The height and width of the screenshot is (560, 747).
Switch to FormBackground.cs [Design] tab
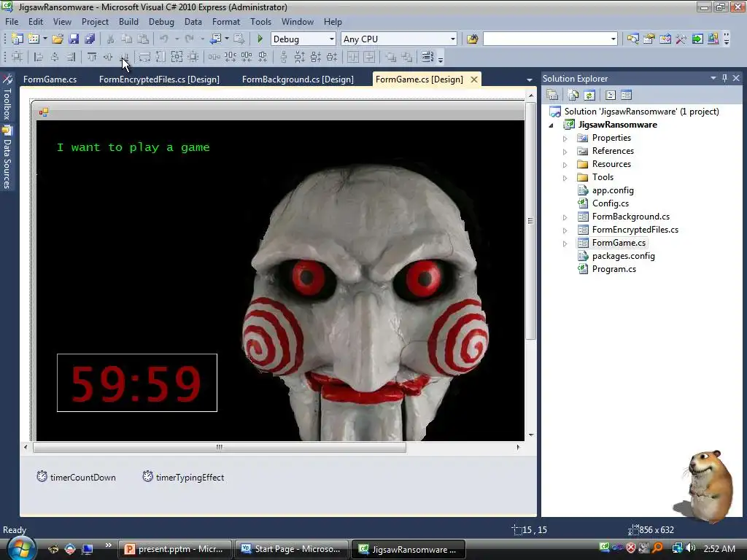point(298,79)
